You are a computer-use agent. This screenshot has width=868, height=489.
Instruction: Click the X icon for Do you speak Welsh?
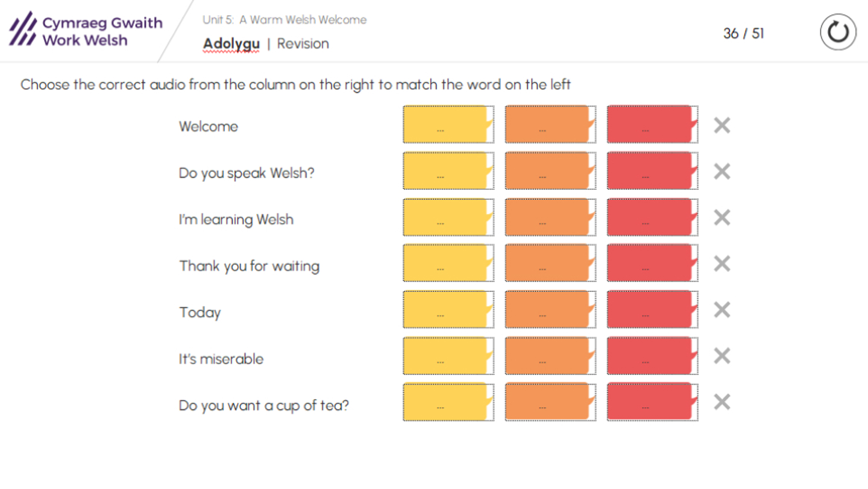[x=722, y=172]
